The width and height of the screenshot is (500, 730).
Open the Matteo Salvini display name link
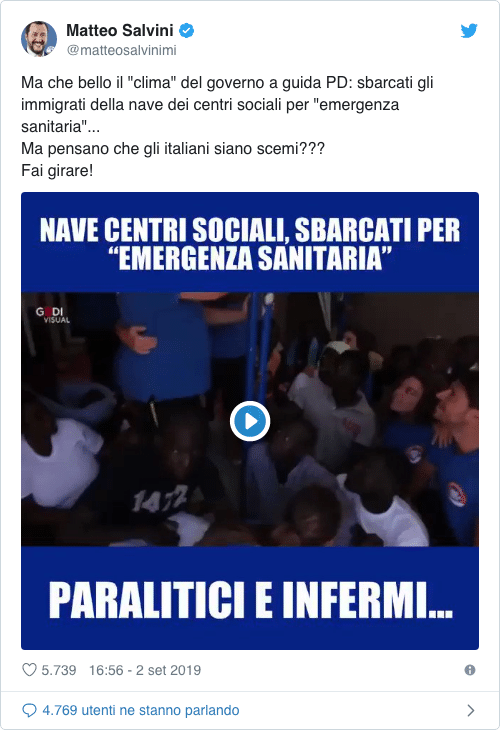(120, 31)
